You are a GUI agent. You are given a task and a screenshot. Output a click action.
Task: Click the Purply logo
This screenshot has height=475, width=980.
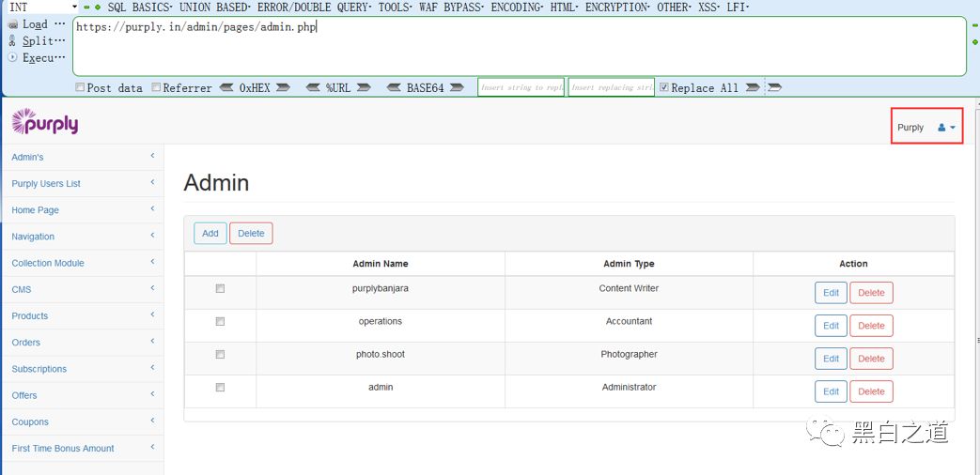[x=45, y=122]
